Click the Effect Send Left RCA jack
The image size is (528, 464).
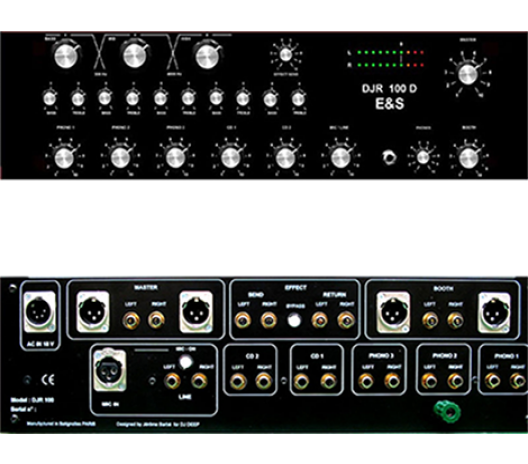(x=242, y=320)
